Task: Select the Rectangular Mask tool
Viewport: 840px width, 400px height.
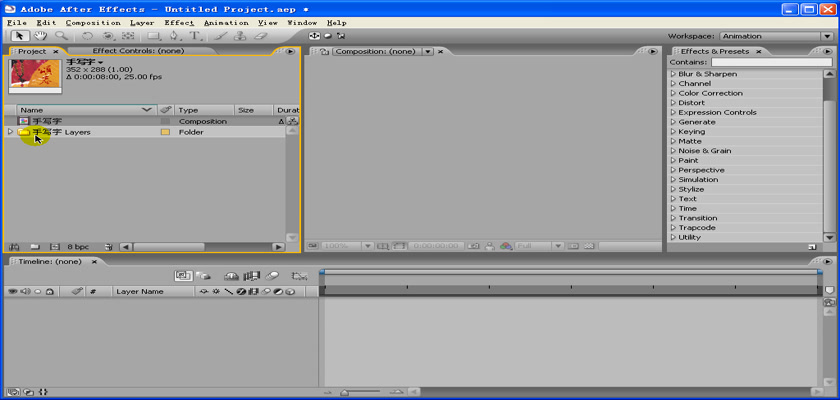Action: [154, 36]
